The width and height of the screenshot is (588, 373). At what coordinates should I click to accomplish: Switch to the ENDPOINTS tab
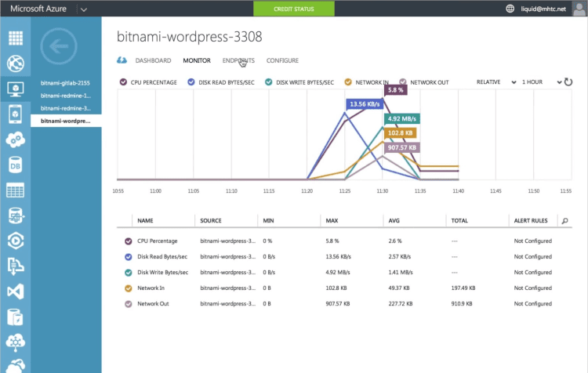tap(238, 60)
